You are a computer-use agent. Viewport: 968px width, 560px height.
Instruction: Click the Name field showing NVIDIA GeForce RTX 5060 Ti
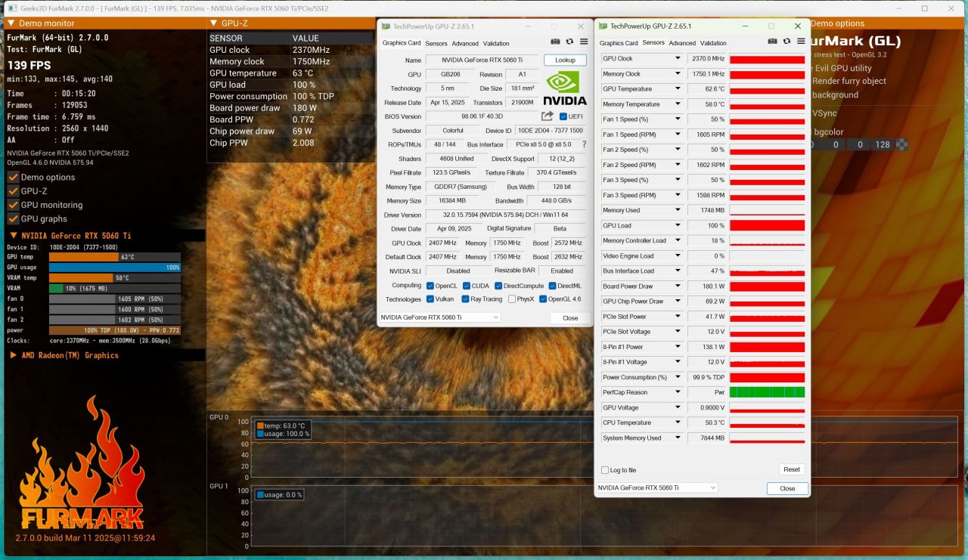(482, 60)
